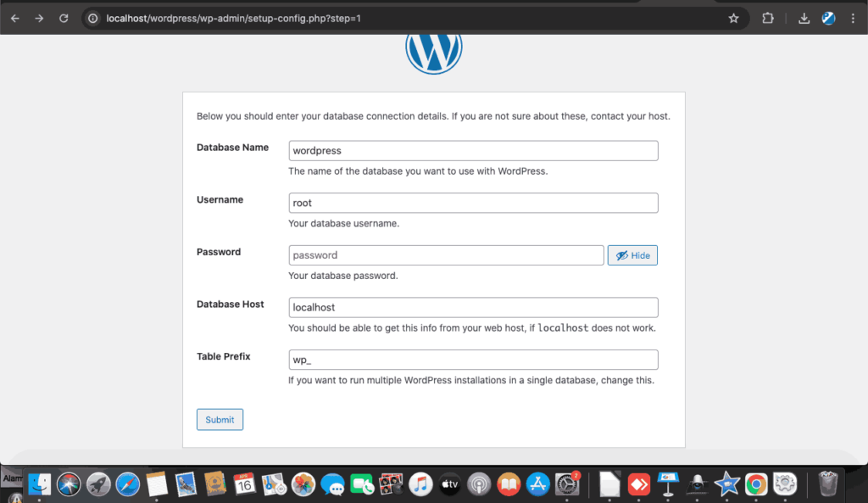View downloads via the download icon
868x503 pixels.
coord(804,17)
